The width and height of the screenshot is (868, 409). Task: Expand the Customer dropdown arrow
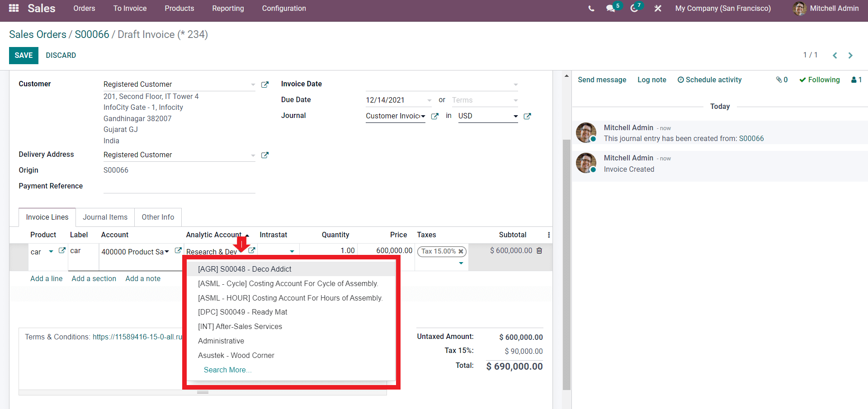point(253,85)
